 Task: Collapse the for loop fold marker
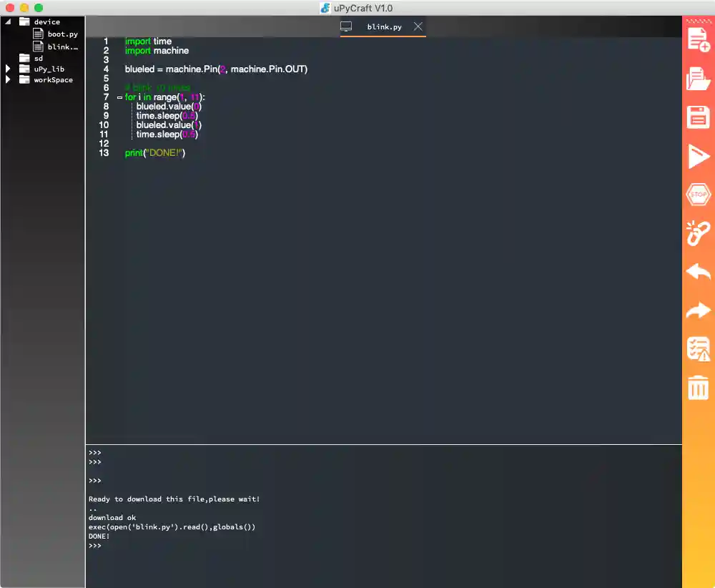(x=119, y=97)
